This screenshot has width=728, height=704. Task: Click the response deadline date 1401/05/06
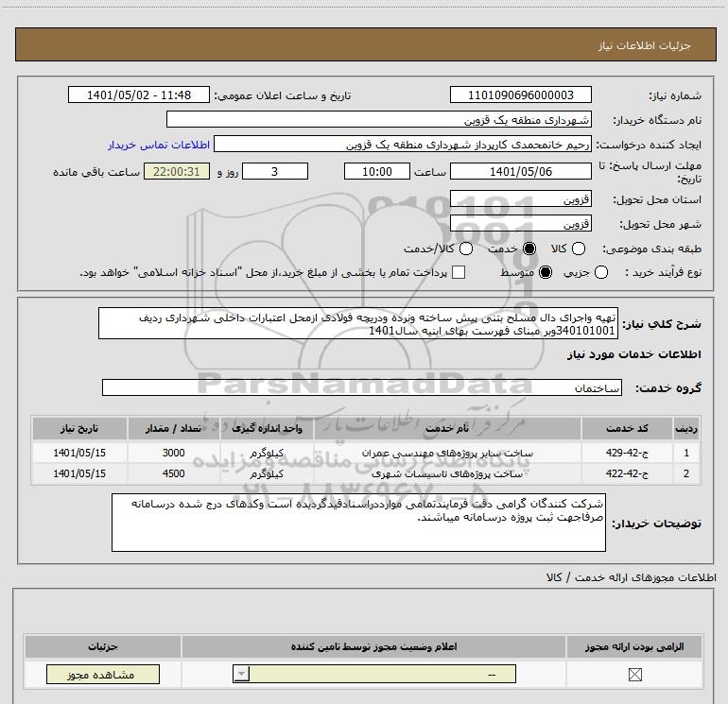(520, 171)
